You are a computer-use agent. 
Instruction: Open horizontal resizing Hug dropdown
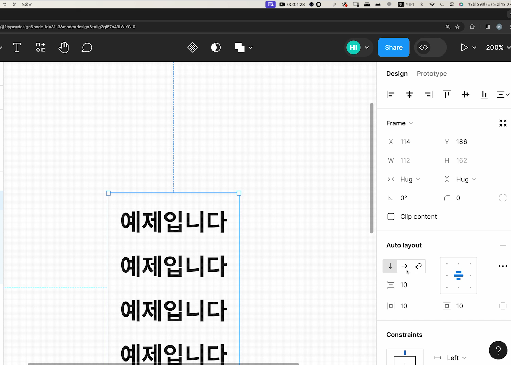410,179
